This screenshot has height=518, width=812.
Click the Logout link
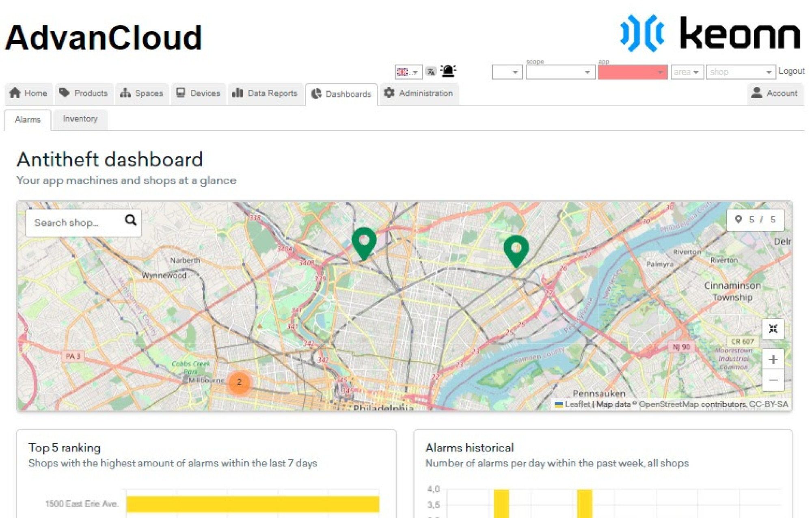(791, 71)
